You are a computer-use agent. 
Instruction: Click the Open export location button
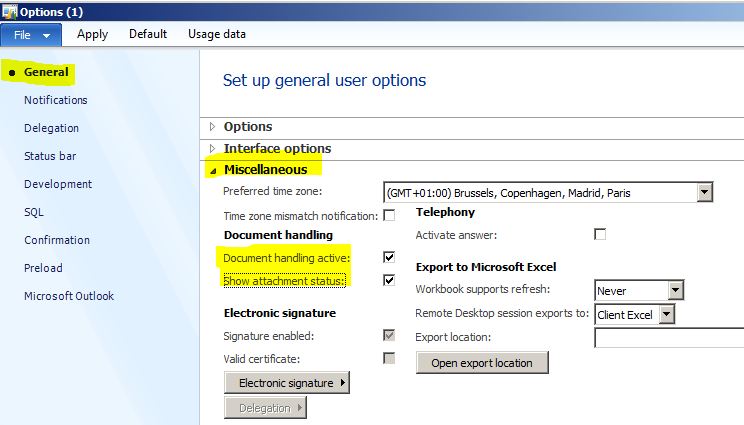482,362
